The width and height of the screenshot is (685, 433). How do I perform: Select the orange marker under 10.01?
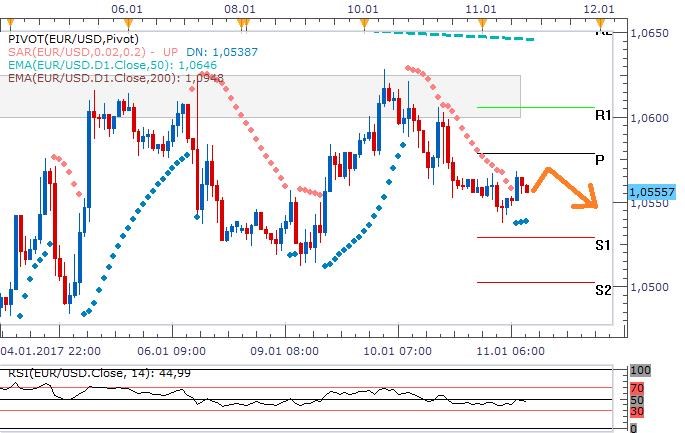click(x=365, y=21)
